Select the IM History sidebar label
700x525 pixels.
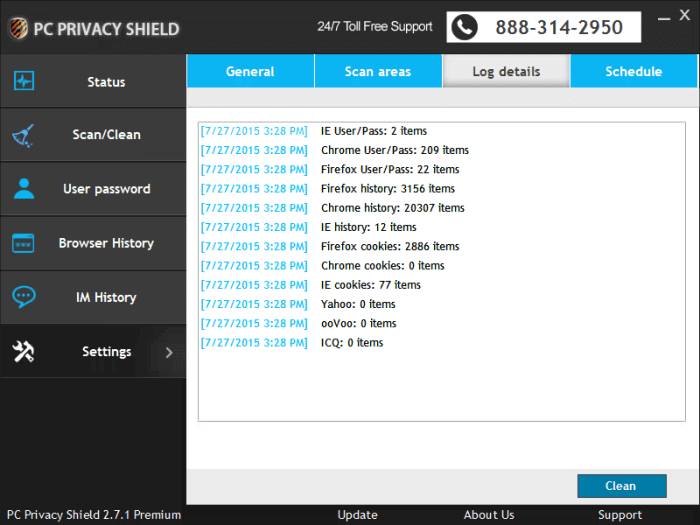(x=106, y=297)
